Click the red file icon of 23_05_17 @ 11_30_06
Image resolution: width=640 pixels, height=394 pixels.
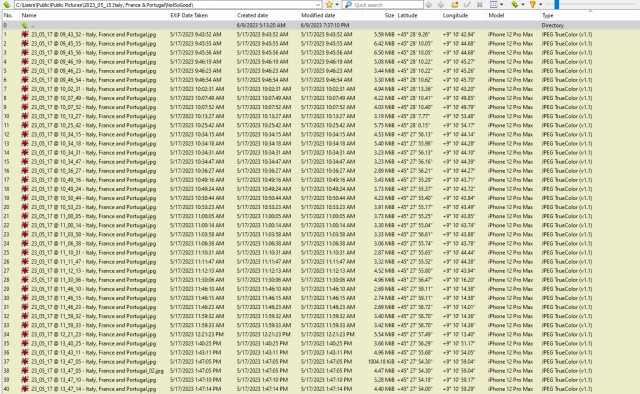click(x=25, y=280)
